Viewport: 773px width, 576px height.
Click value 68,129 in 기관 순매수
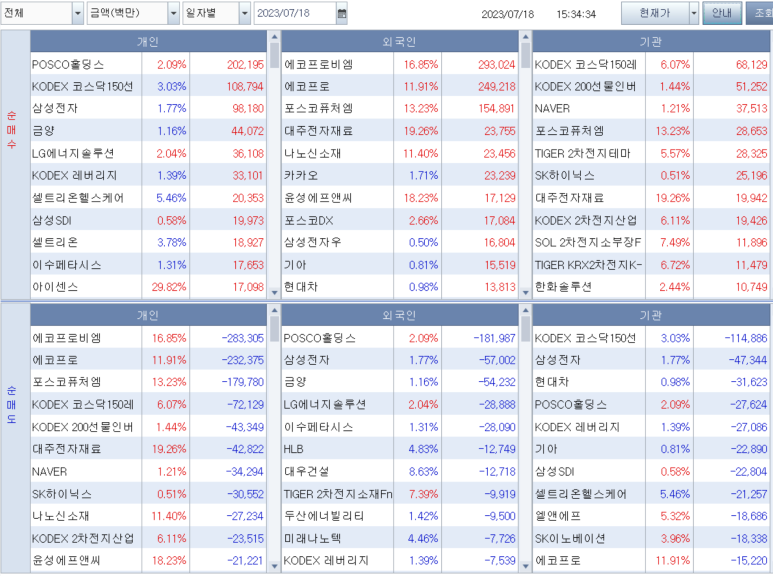coord(751,65)
